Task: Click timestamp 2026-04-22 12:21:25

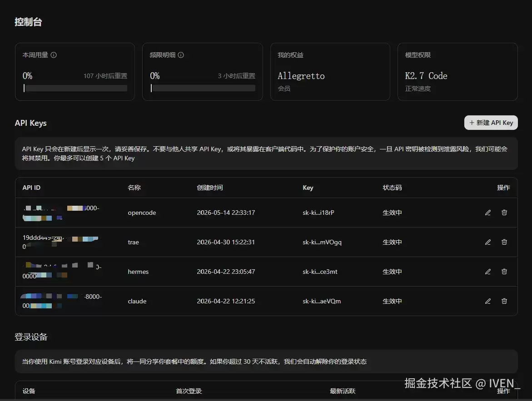Action: pos(226,301)
